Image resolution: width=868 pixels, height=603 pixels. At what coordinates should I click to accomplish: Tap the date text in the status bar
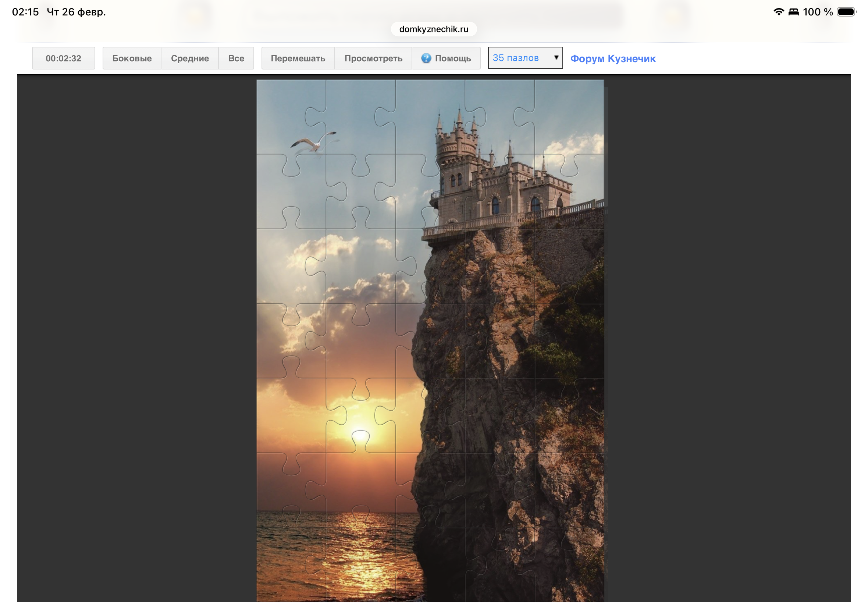(76, 12)
